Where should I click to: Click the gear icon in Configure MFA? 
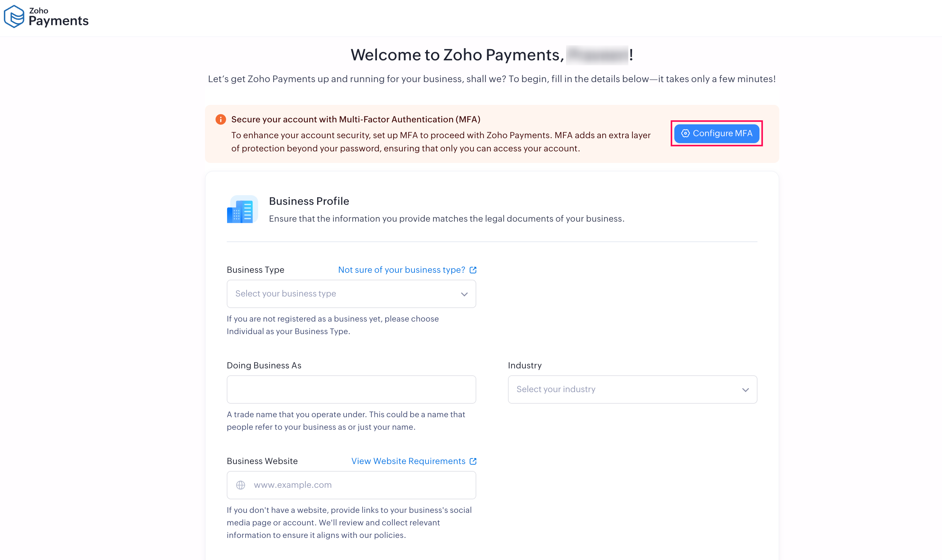tap(685, 134)
